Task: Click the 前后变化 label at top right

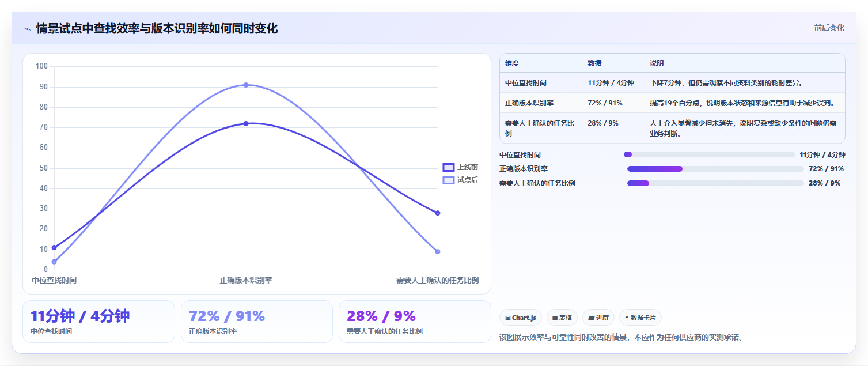Action: pyautogui.click(x=829, y=28)
